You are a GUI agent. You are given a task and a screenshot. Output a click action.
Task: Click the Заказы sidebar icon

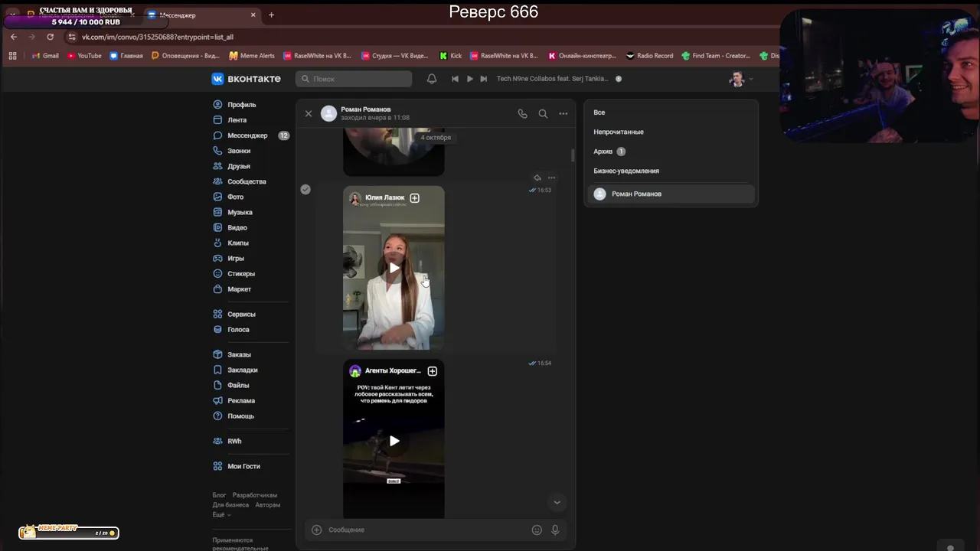tap(218, 355)
